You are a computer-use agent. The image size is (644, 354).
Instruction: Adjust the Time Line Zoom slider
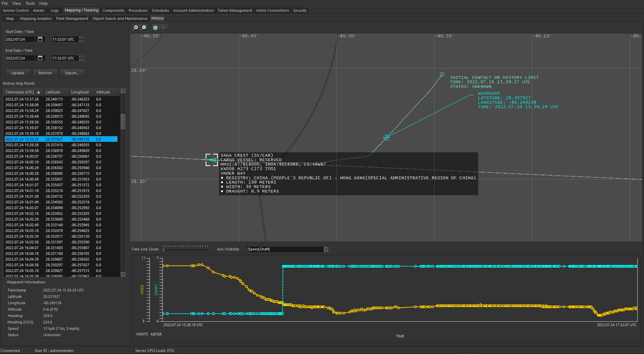pyautogui.click(x=164, y=249)
